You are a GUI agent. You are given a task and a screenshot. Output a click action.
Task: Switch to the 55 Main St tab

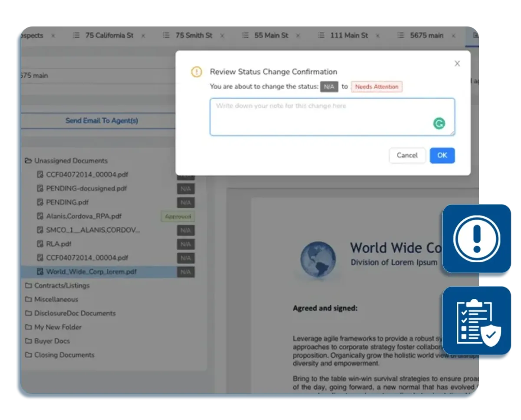(x=271, y=36)
